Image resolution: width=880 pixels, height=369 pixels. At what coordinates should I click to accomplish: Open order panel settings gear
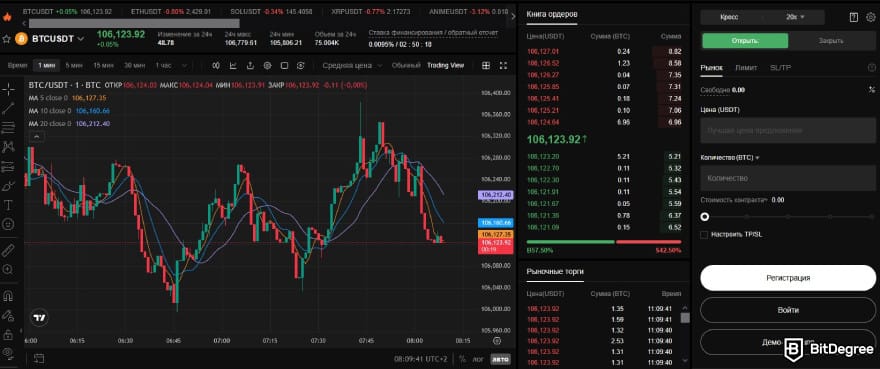(870, 17)
